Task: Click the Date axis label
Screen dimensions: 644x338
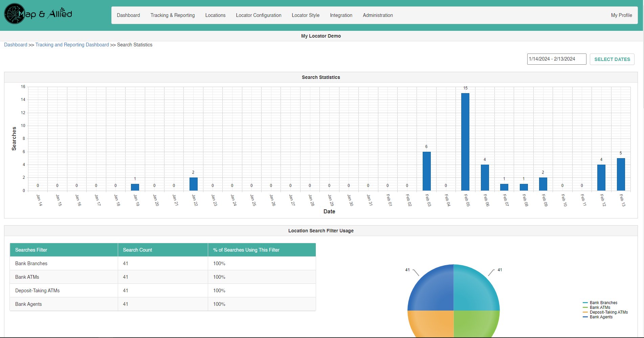Action: pos(329,211)
